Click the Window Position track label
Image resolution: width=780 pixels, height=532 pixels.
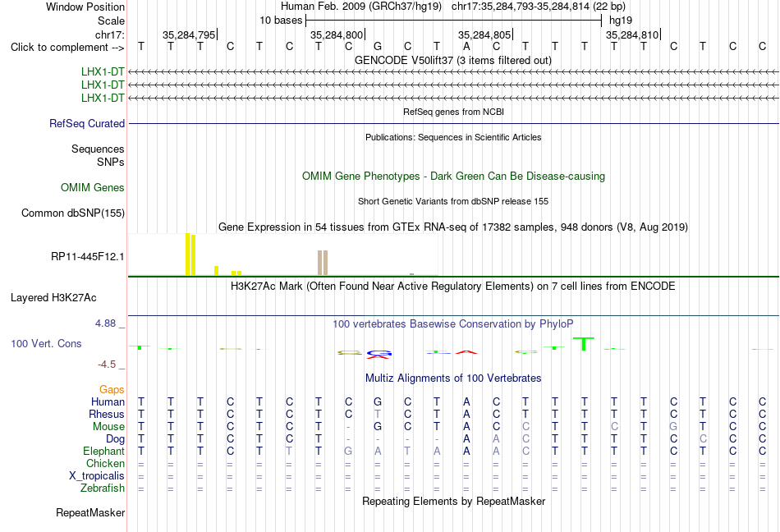click(85, 7)
